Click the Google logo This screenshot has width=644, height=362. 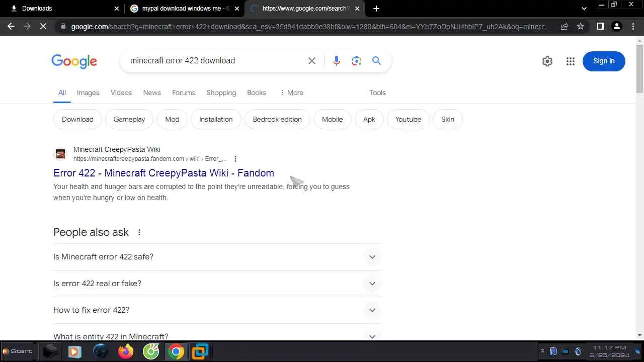(x=74, y=61)
